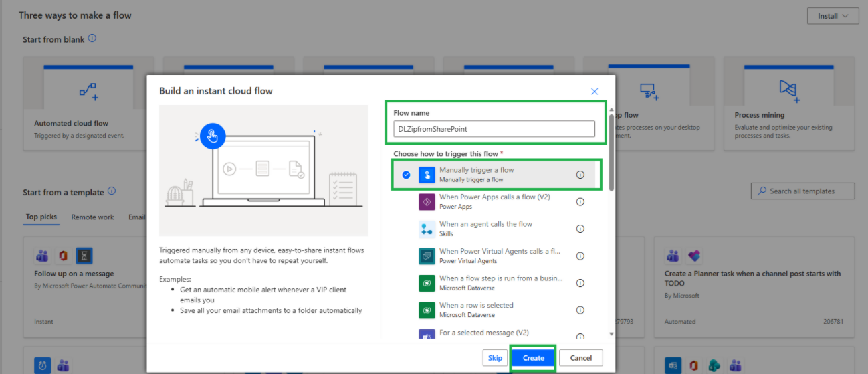
Task: Click scrollbar down arrow in trigger list
Action: coord(611,333)
